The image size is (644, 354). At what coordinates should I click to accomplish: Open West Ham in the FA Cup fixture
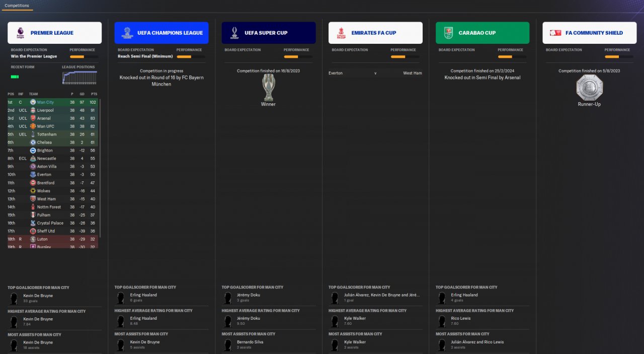(413, 73)
